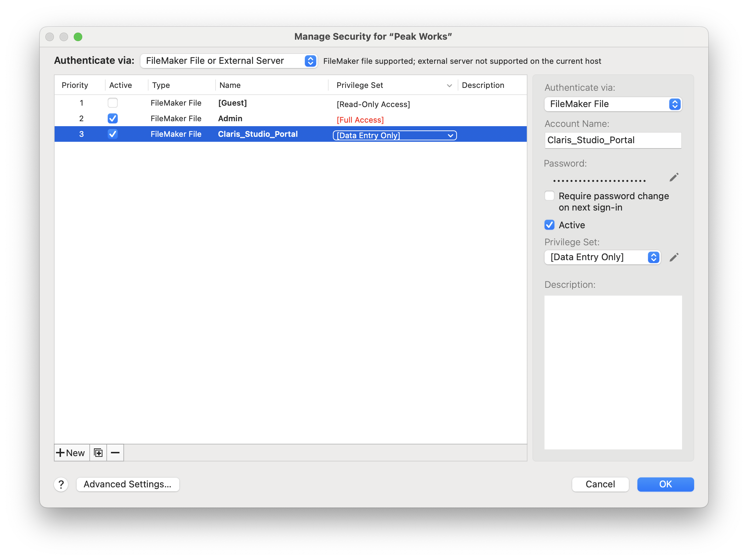Viewport: 748px width, 560px height.
Task: Activate the Guest account checkbox
Action: 113,103
